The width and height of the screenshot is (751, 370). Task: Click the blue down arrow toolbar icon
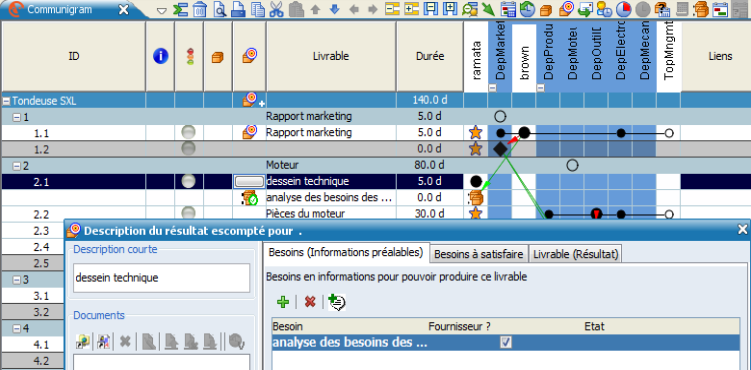pyautogui.click(x=335, y=9)
